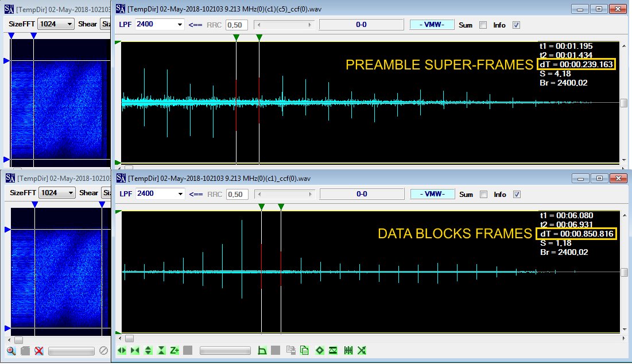Image resolution: width=632 pixels, height=364 pixels.
Task: Click the vertical compress arrows icon
Action: pos(161,350)
